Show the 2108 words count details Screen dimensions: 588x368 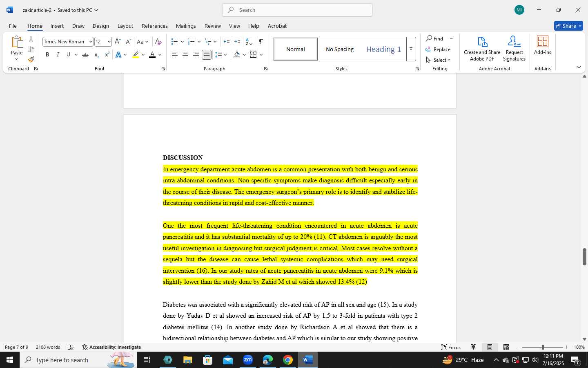point(48,347)
